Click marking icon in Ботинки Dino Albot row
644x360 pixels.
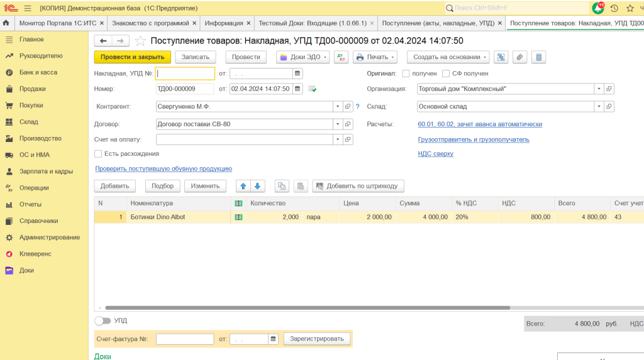pos(238,217)
